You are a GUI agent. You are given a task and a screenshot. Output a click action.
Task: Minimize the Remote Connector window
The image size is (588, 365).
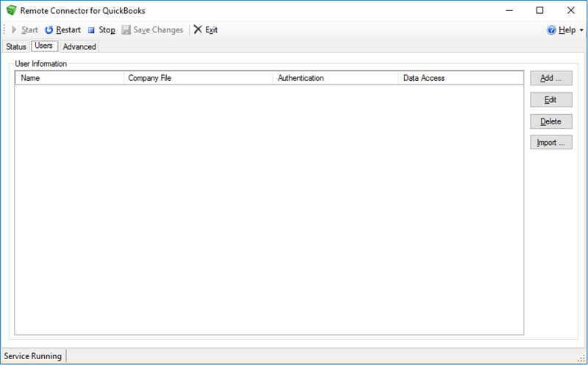509,10
